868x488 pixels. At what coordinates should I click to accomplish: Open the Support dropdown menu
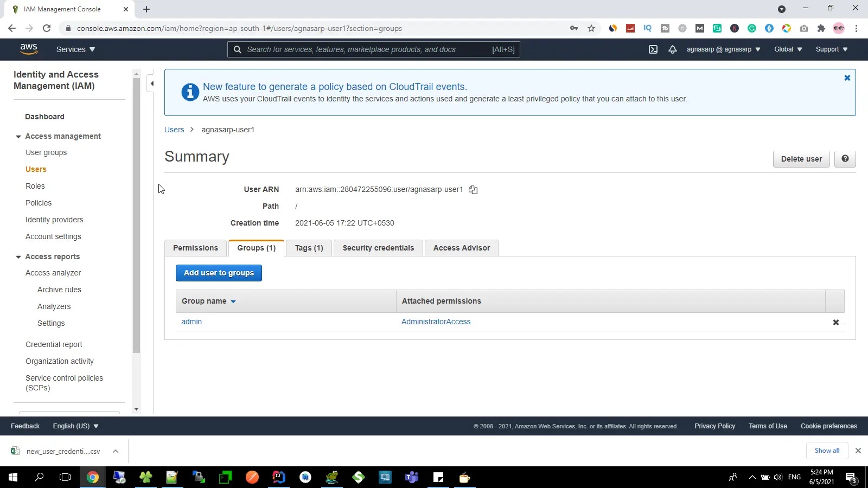coord(832,49)
